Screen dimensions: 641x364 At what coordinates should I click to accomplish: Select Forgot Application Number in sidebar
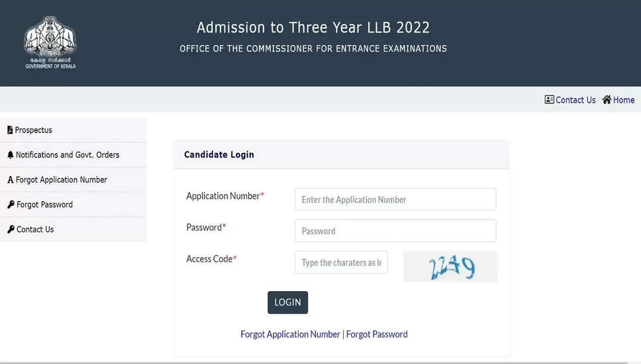click(62, 180)
